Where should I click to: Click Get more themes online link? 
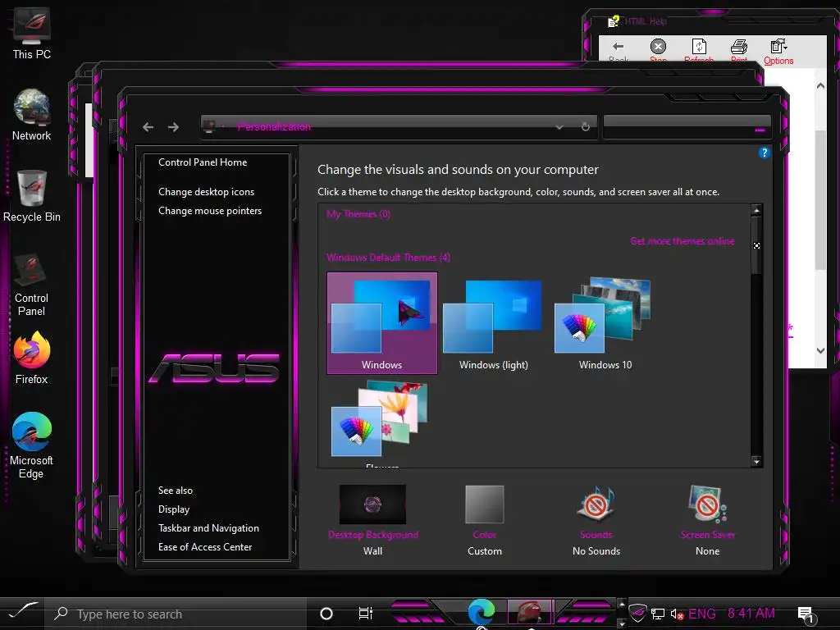(x=682, y=241)
